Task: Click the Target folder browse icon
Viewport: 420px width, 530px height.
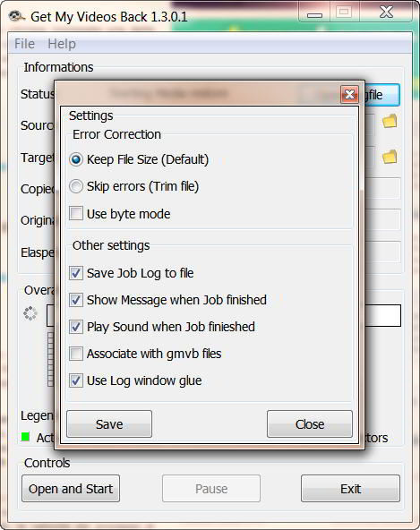Action: (390, 157)
